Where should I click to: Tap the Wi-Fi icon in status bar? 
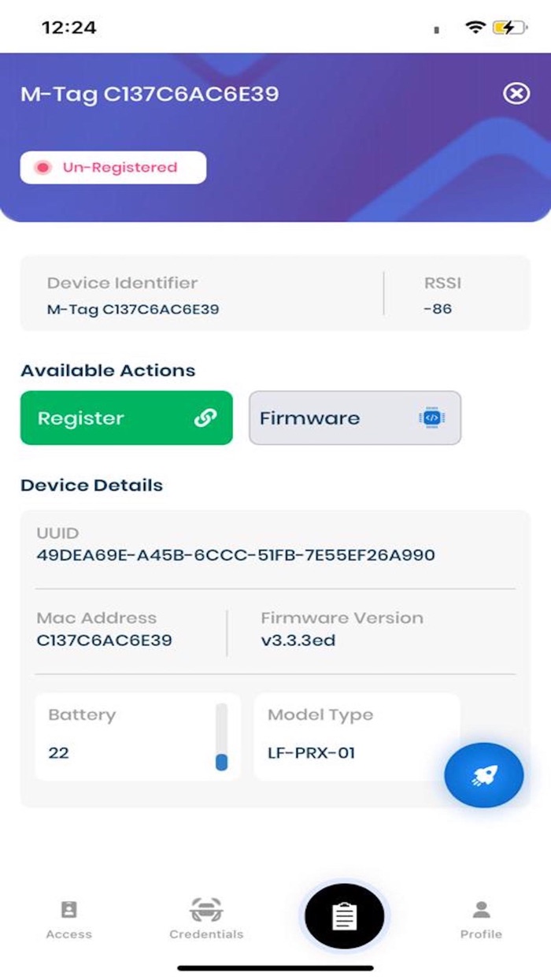(x=475, y=28)
